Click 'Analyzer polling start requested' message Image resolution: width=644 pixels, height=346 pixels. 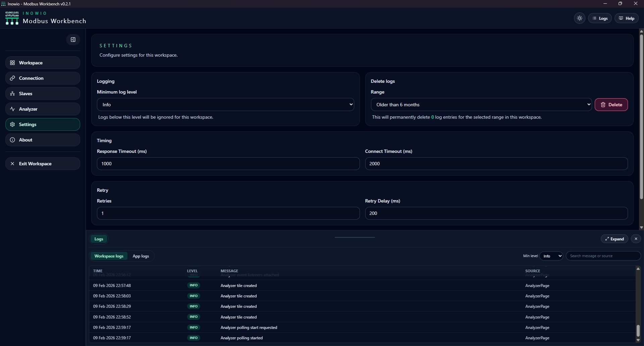click(249, 328)
